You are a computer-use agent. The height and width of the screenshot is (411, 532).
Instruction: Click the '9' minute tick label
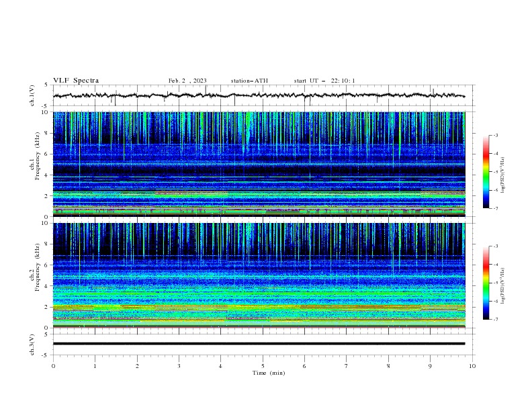click(x=430, y=366)
